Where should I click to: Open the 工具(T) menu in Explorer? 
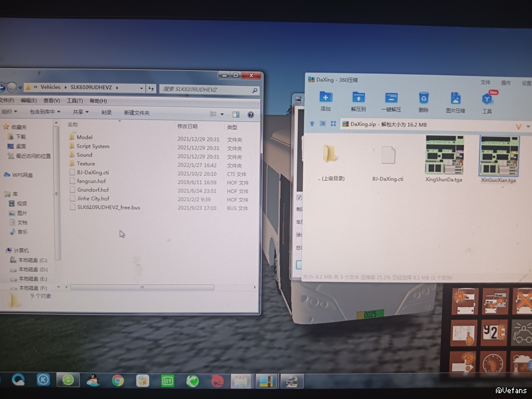(75, 101)
